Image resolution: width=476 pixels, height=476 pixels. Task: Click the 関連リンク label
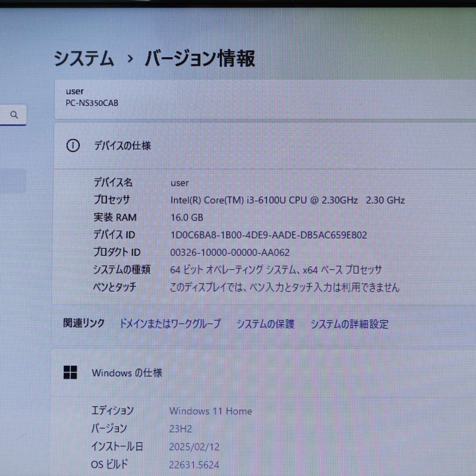(84, 323)
